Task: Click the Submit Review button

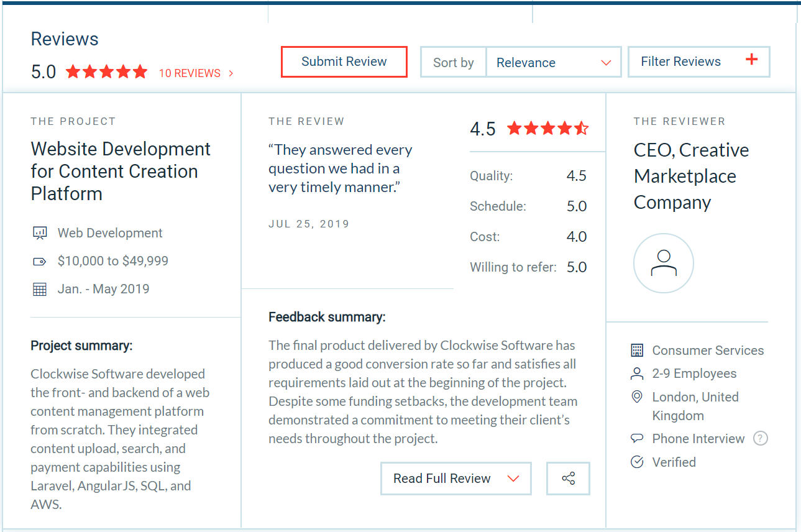Action: pos(344,62)
